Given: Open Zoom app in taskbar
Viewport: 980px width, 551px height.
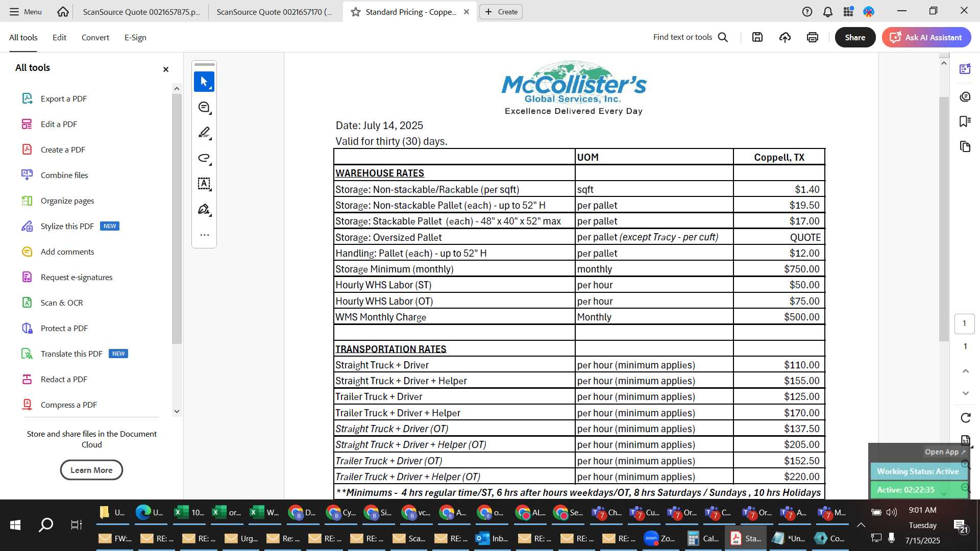Looking at the screenshot, I should tap(660, 538).
